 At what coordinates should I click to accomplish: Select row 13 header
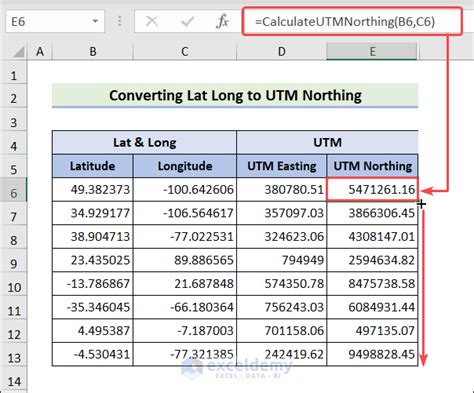[x=13, y=355]
